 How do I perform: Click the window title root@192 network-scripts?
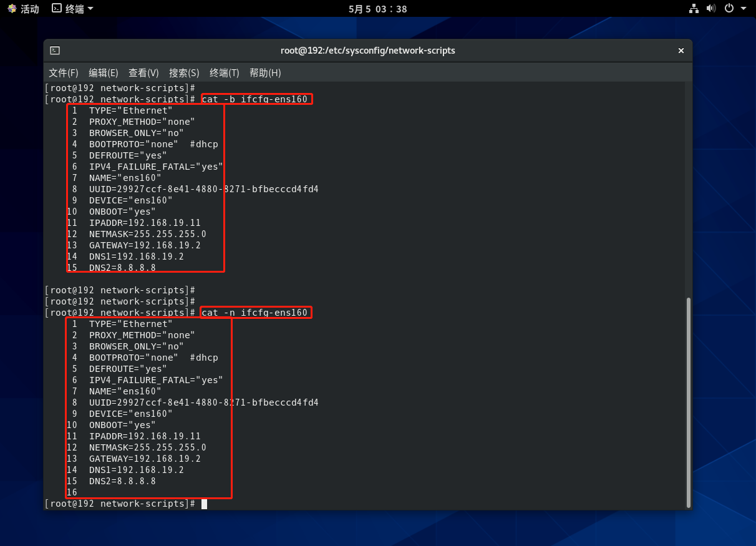tap(368, 51)
